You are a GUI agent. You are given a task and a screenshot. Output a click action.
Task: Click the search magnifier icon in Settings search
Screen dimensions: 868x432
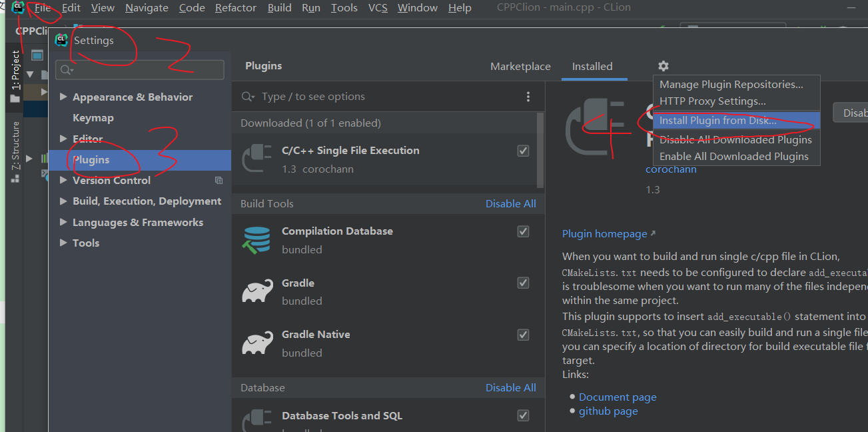click(67, 70)
